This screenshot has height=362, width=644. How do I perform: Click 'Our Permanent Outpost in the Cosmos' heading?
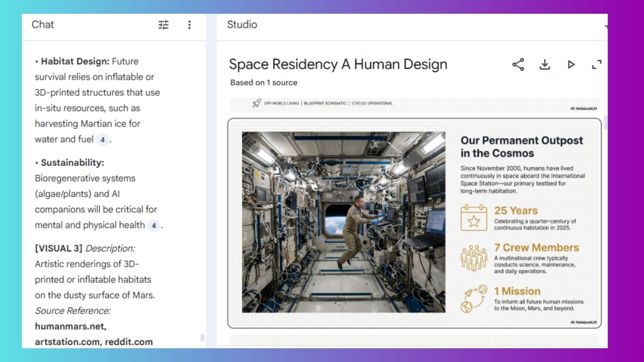[x=522, y=146]
